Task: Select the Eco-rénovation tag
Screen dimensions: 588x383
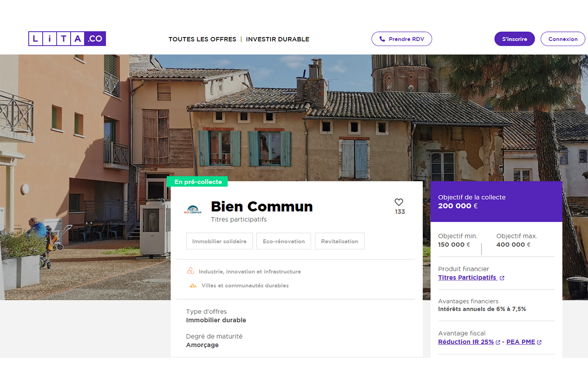Action: [x=284, y=241]
